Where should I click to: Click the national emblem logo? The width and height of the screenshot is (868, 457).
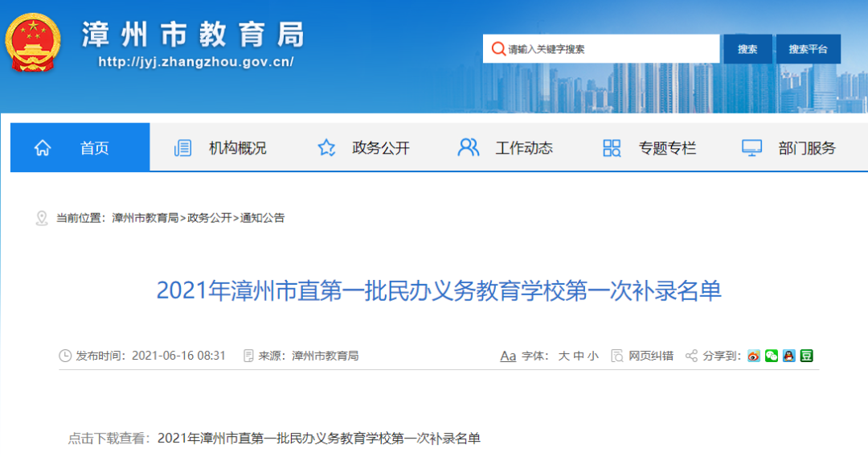coord(34,43)
